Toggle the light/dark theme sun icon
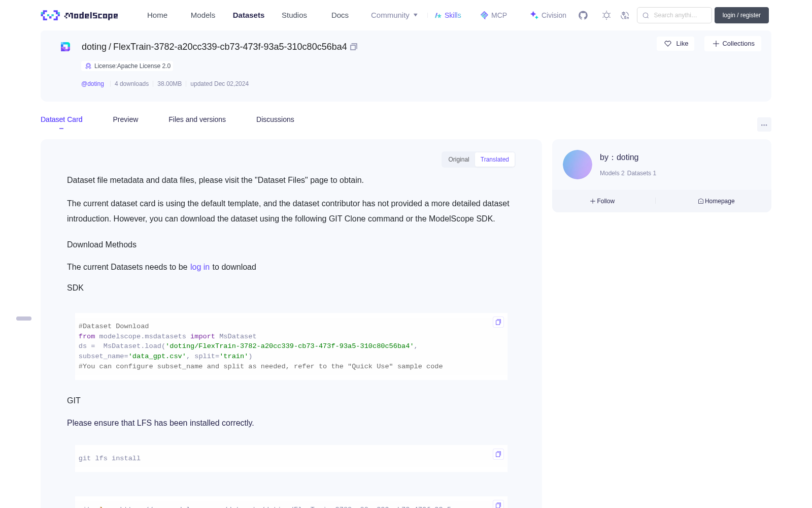Viewport: 812px width, 508px height. (x=606, y=15)
